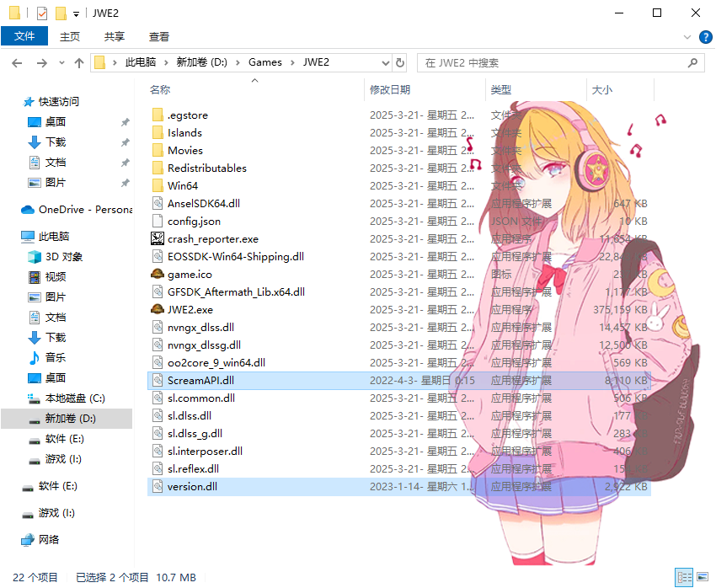Viewport: 716px width, 588px height.
Task: Click the search magnifier icon
Action: [692, 62]
